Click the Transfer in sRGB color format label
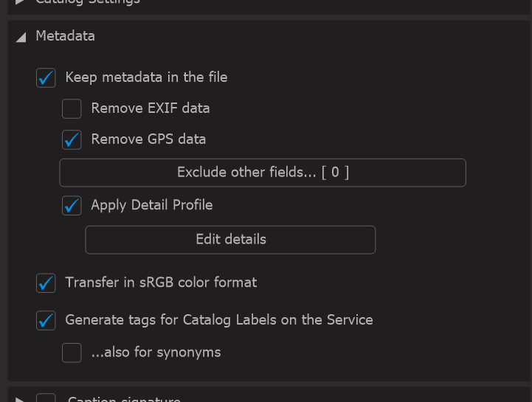This screenshot has height=402, width=532. pyautogui.click(x=161, y=283)
